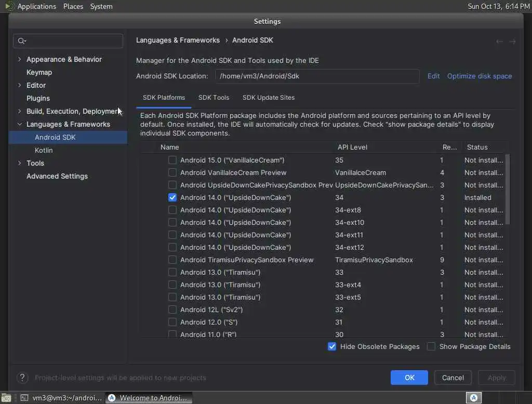This screenshot has width=532, height=404.
Task: Open the System menu
Action: [x=101, y=6]
